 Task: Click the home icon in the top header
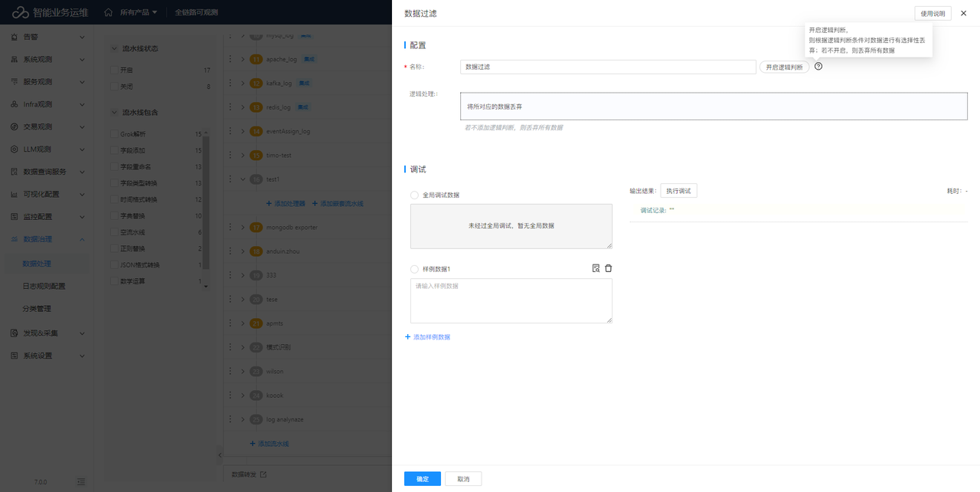click(x=108, y=12)
